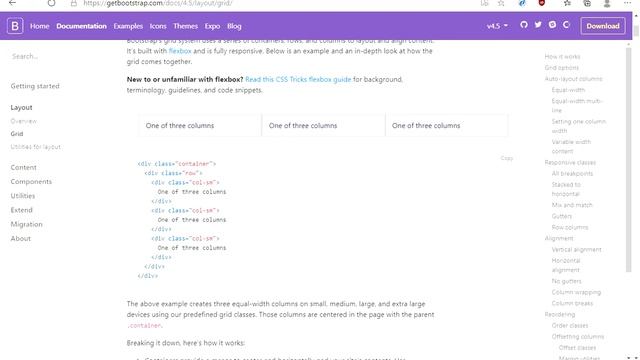Open Examples in the navbar

(128, 26)
